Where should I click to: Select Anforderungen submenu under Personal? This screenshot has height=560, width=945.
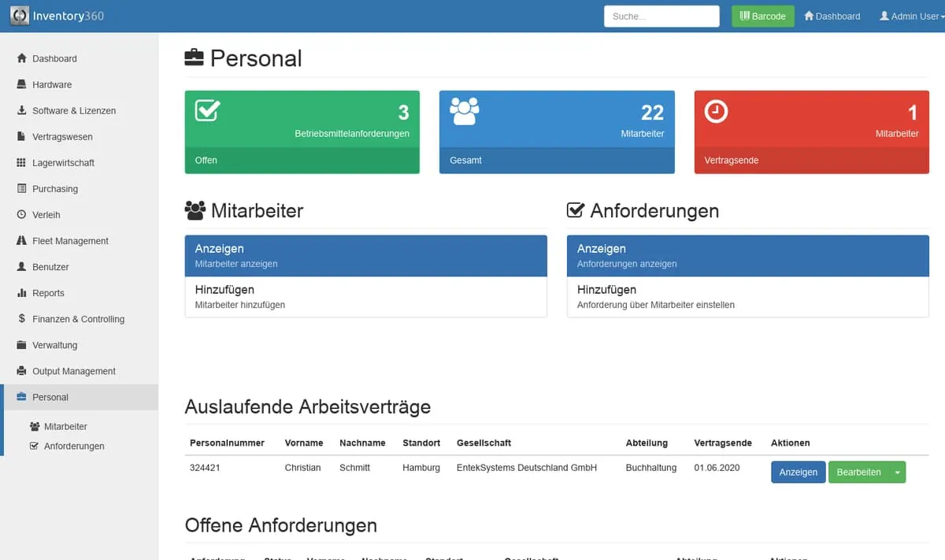coord(73,446)
